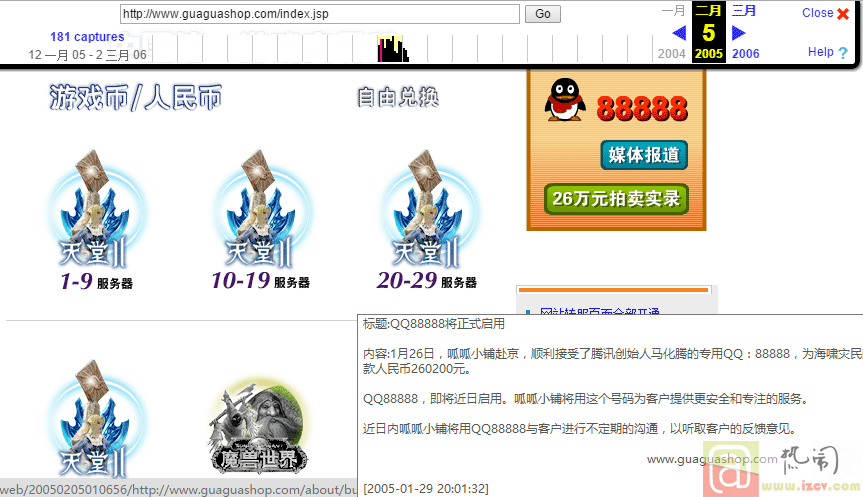863x497 pixels.
Task: Open the bottom-row 天堂II game icon
Action: click(95, 418)
